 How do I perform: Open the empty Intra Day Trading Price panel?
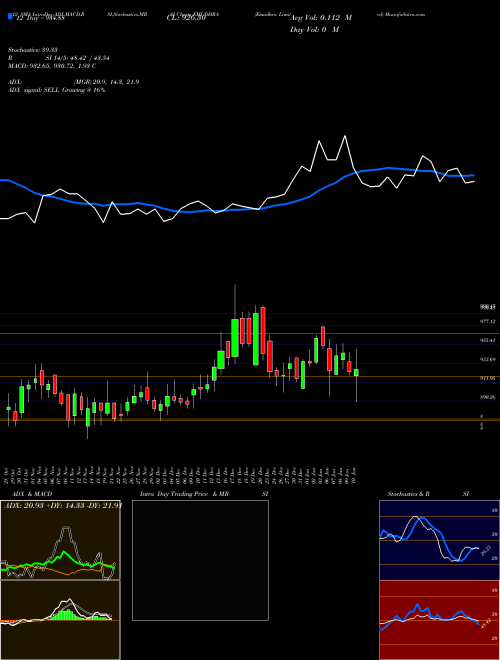pyautogui.click(x=200, y=560)
